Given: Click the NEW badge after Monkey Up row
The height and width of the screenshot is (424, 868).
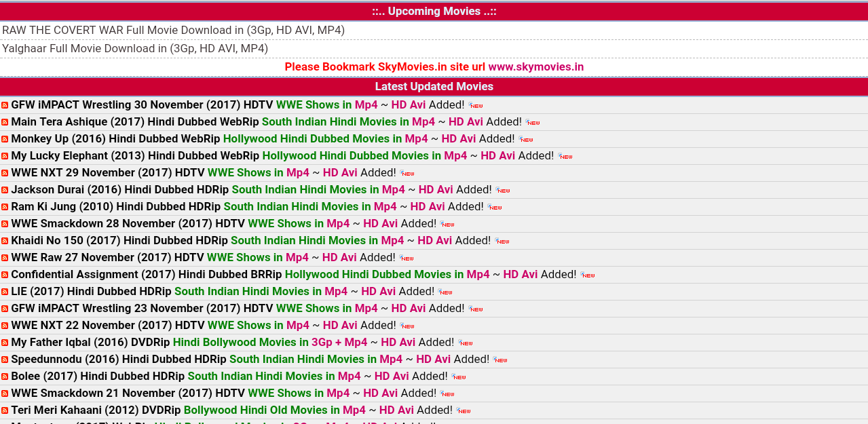Looking at the screenshot, I should pyautogui.click(x=526, y=140).
